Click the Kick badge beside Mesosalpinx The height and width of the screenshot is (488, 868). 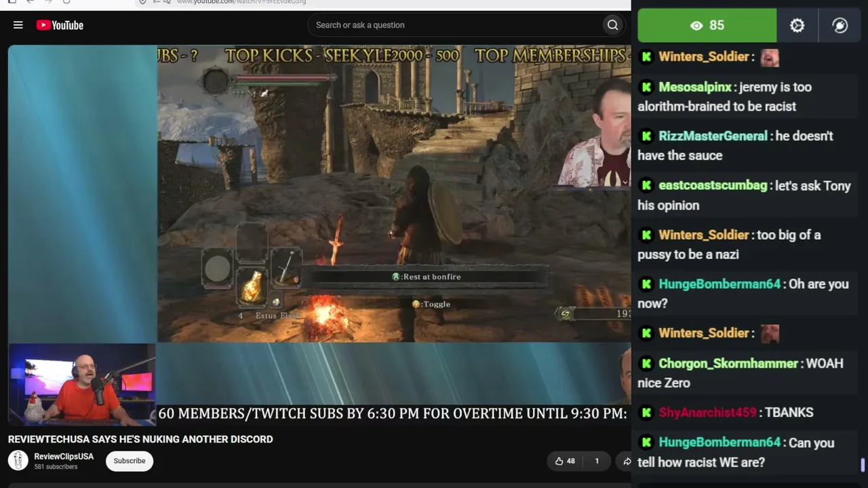click(x=646, y=87)
